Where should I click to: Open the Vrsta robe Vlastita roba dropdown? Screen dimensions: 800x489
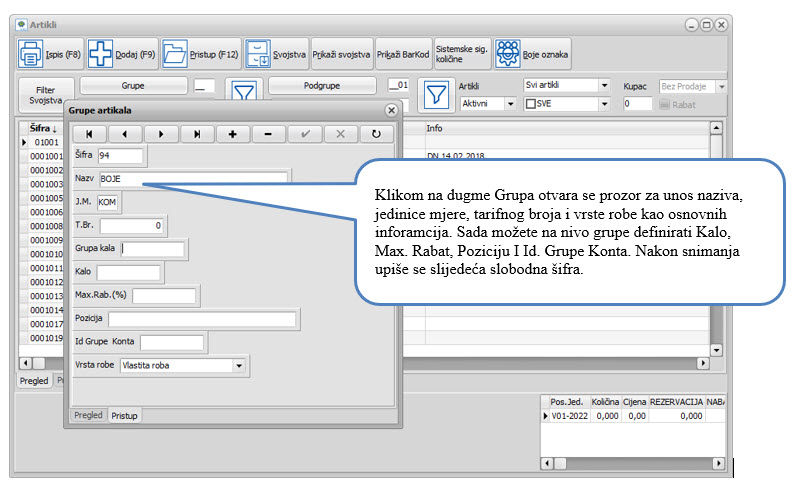tap(239, 365)
